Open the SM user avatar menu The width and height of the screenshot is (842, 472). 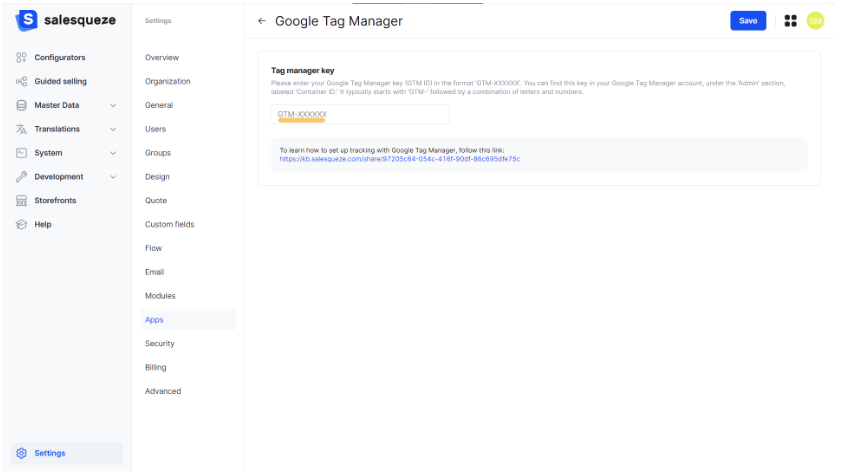click(815, 21)
